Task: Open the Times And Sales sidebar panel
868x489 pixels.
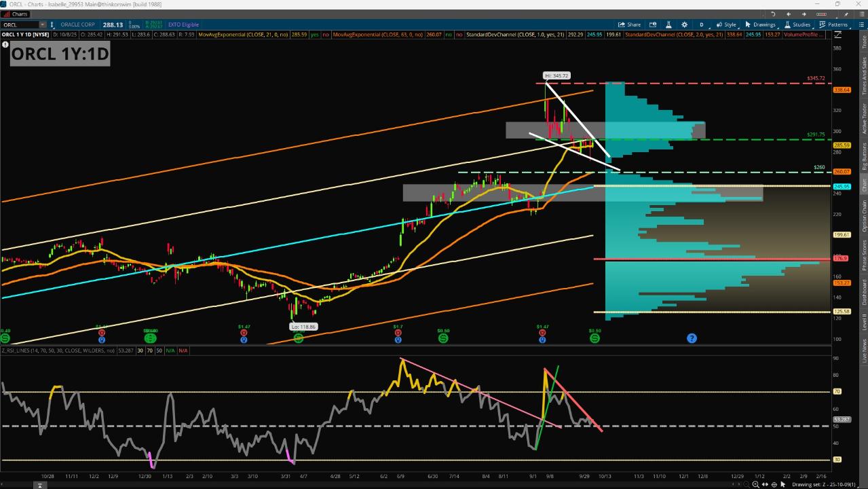Action: click(863, 76)
